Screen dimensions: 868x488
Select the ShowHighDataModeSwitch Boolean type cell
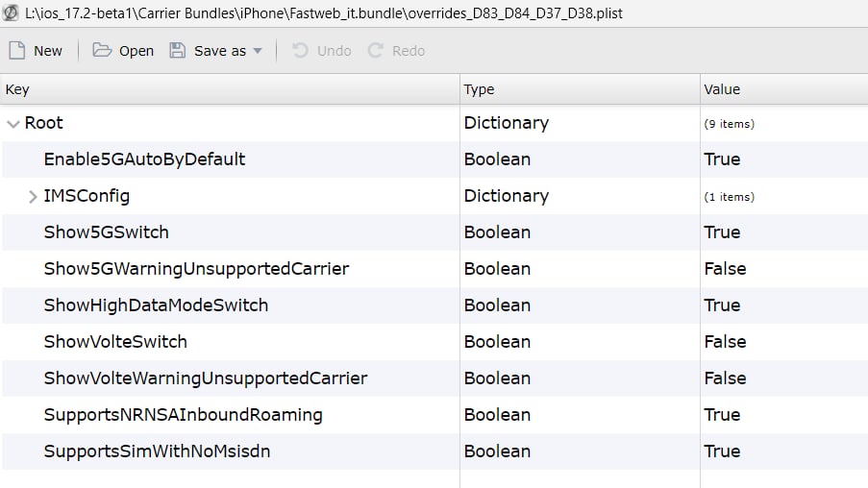point(497,305)
